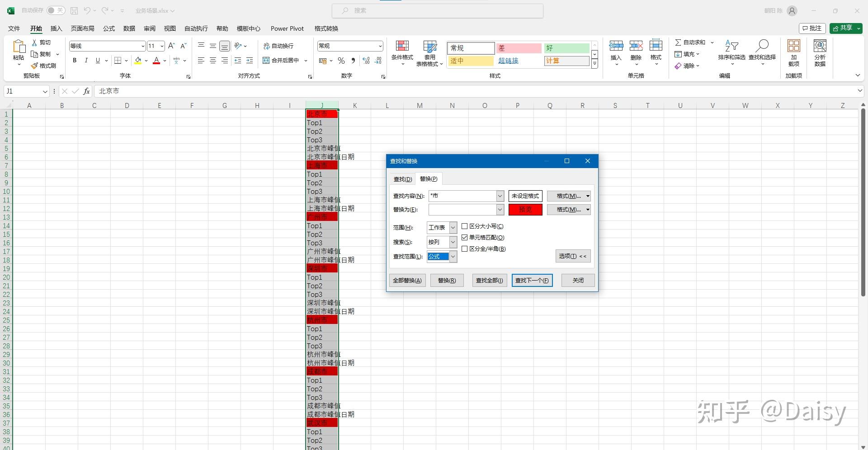Select the 适中 (Neutral) cell style
The width and height of the screenshot is (868, 450).
click(x=471, y=61)
